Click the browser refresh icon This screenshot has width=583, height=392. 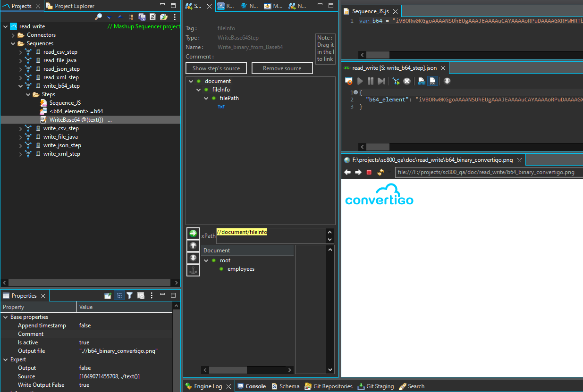(380, 172)
